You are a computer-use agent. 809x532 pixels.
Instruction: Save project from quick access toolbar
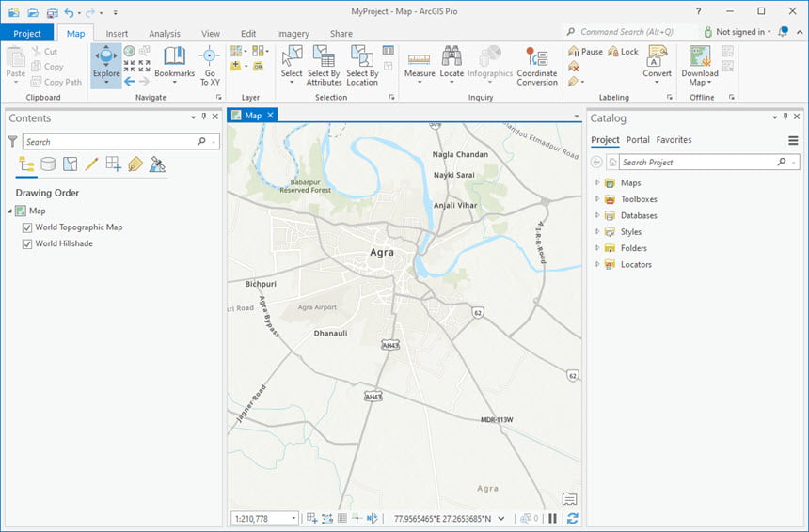52,12
